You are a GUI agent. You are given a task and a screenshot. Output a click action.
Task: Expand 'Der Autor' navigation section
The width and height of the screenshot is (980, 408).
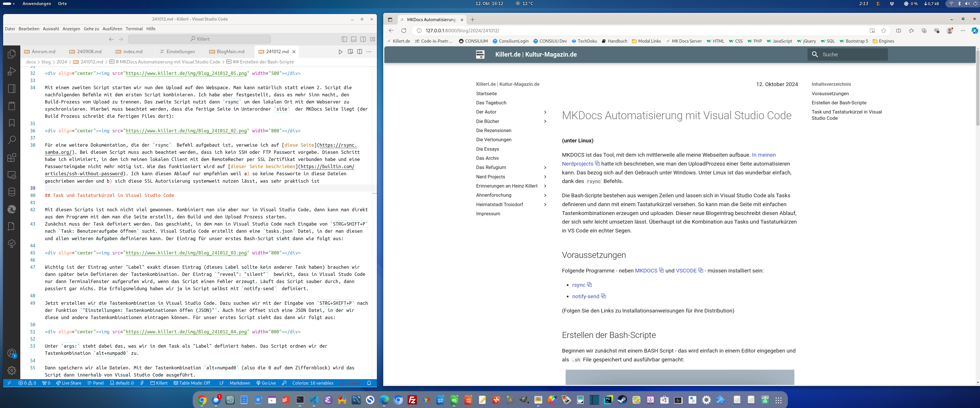[x=545, y=112]
